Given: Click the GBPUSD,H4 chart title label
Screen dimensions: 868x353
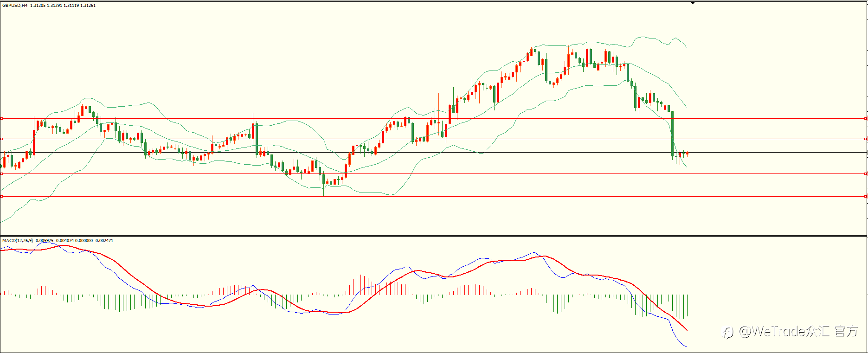Looking at the screenshot, I should point(15,6).
